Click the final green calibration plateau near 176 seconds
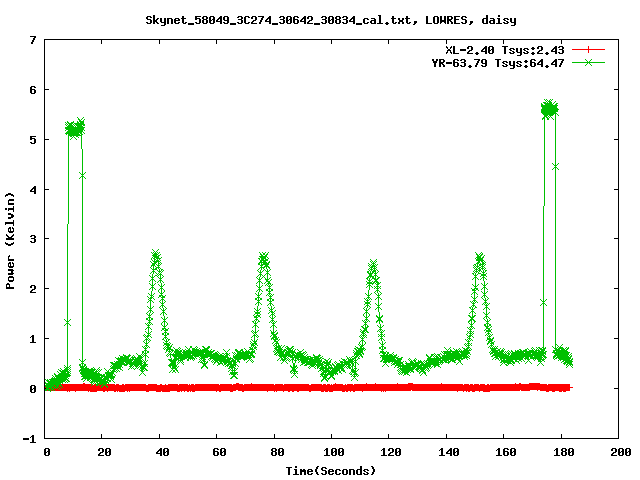This screenshot has width=640, height=480. click(549, 109)
